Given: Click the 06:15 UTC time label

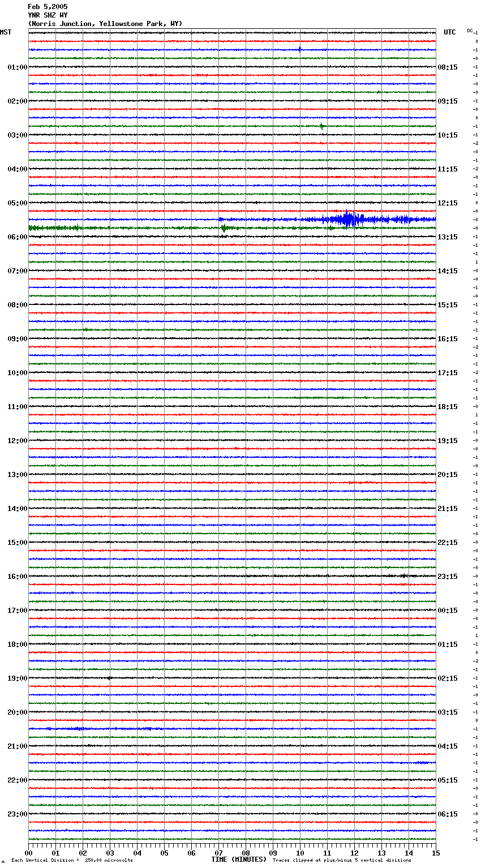Looking at the screenshot, I should [x=448, y=814].
